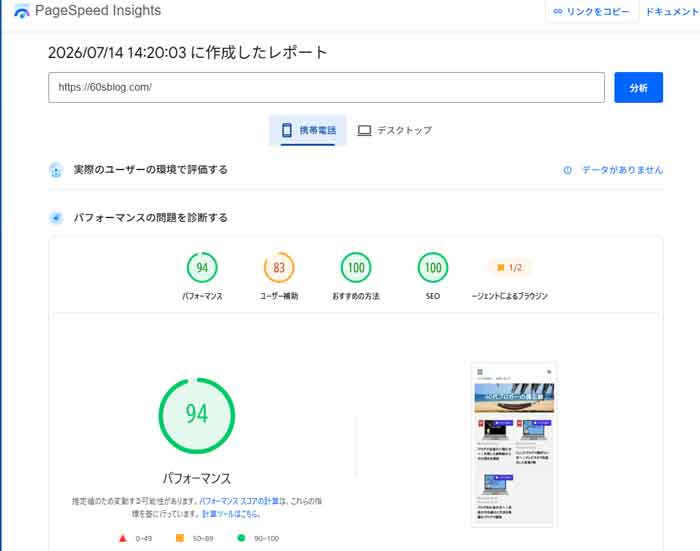Click the laptop icon in the デスクトップ tab

pyautogui.click(x=364, y=130)
